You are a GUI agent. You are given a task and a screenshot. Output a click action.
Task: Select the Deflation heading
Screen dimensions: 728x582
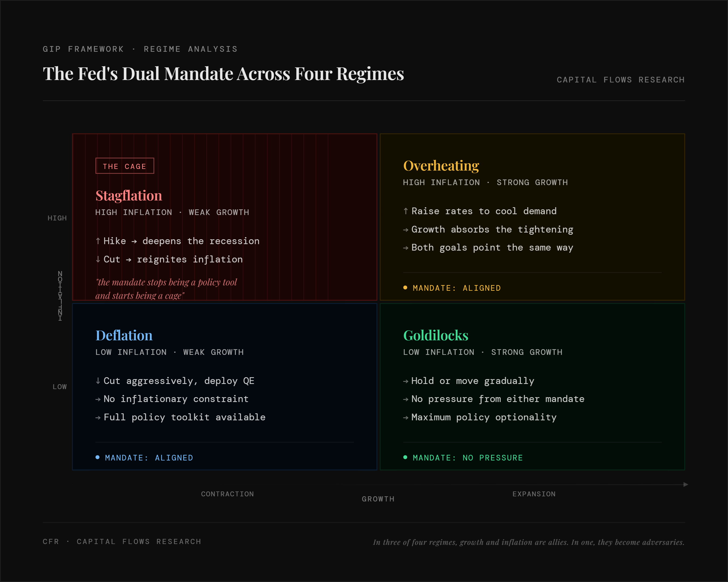pyautogui.click(x=124, y=335)
